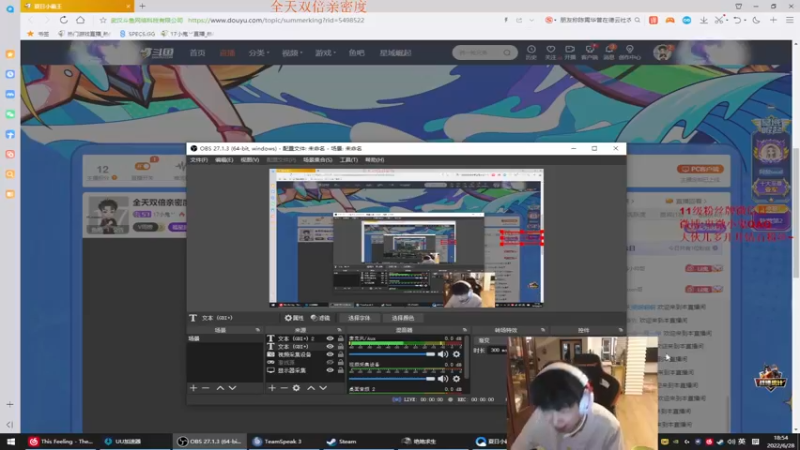Image resolution: width=800 pixels, height=450 pixels.
Task: Add a new source in OBS
Action: (x=272, y=388)
